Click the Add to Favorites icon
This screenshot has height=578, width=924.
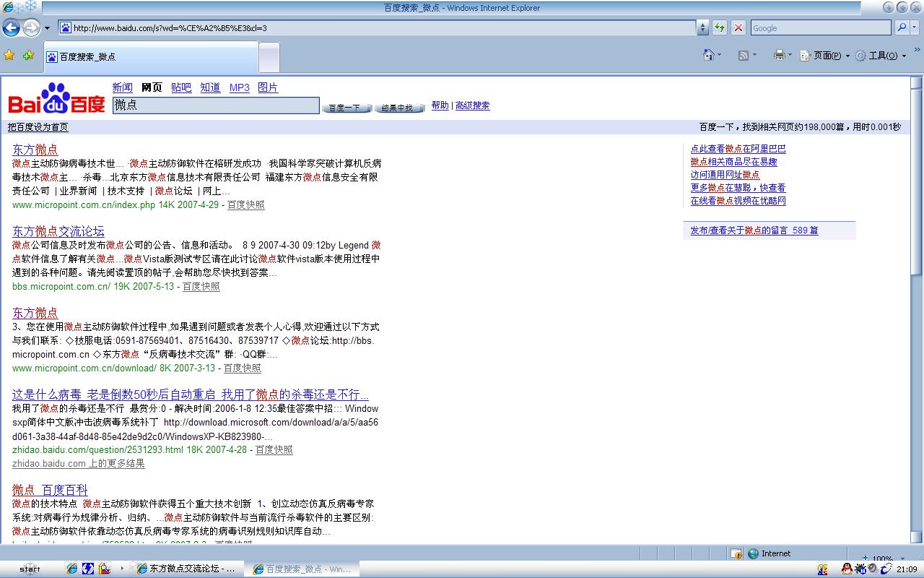click(28, 56)
